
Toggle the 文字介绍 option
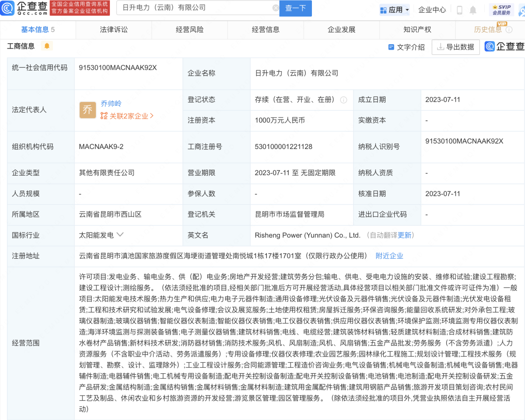pos(406,47)
